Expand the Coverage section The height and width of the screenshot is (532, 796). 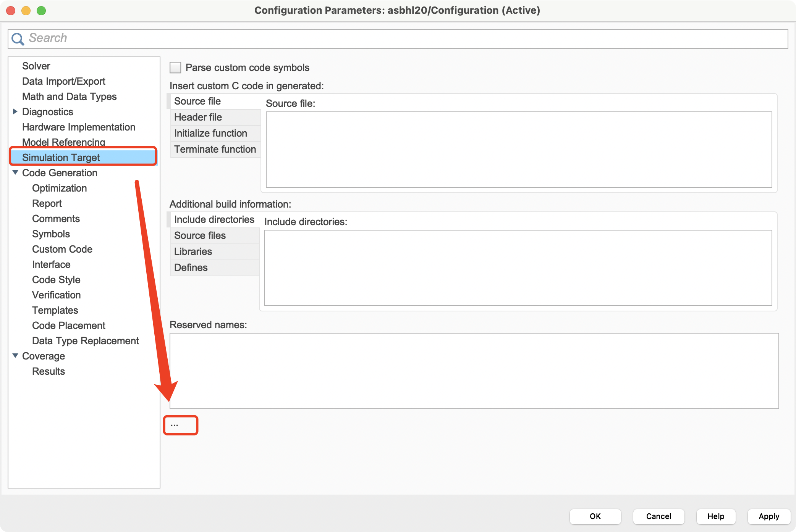pyautogui.click(x=16, y=356)
